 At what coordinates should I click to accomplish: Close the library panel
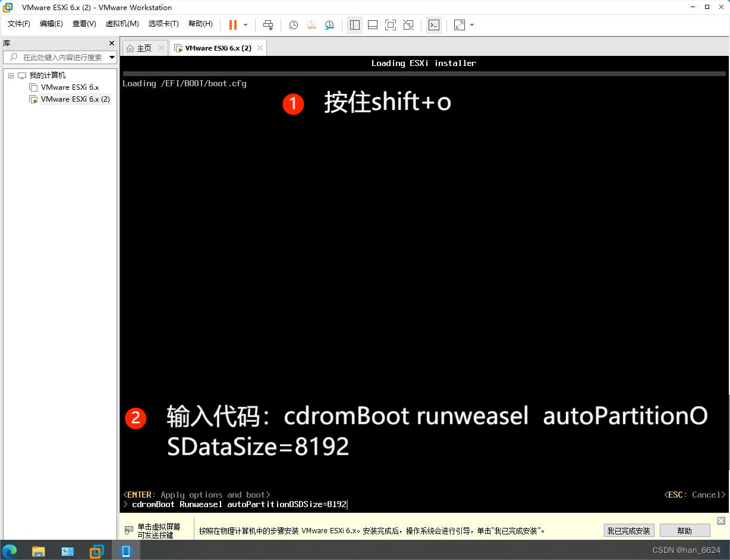111,43
